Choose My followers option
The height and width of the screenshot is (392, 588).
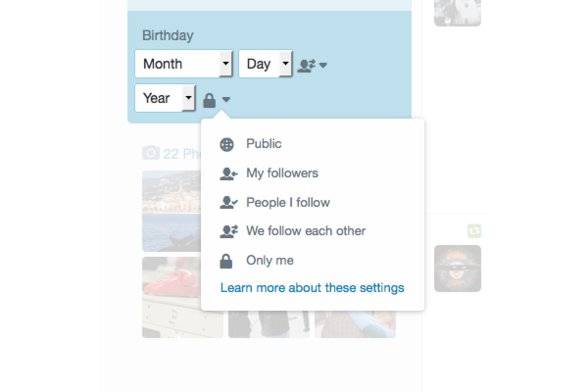click(x=282, y=173)
